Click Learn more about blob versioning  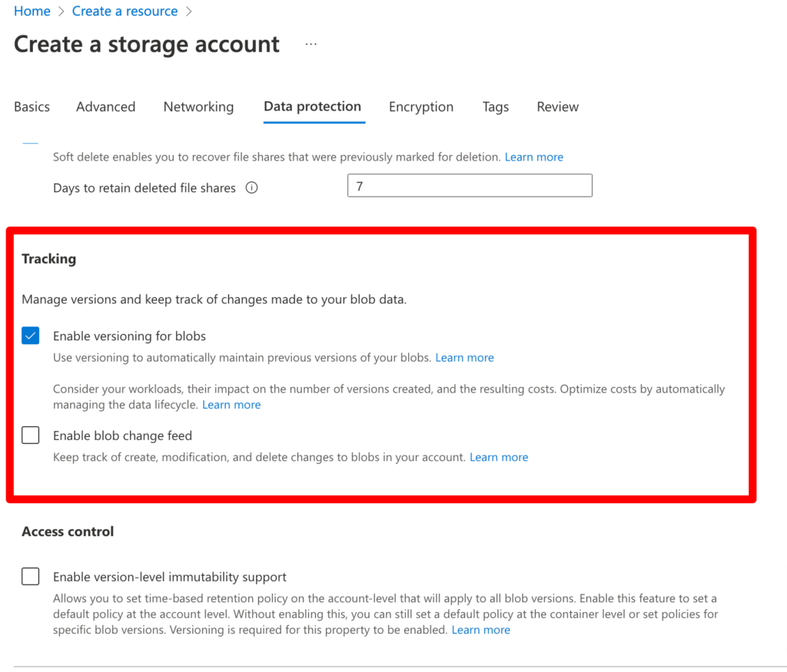tap(464, 357)
